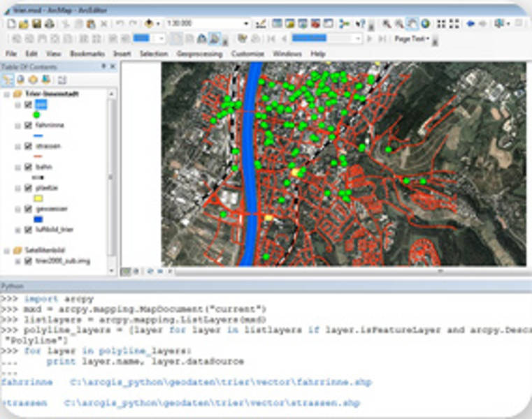Open the ArcToolbox window icon
532x419 pixels.
(315, 23)
